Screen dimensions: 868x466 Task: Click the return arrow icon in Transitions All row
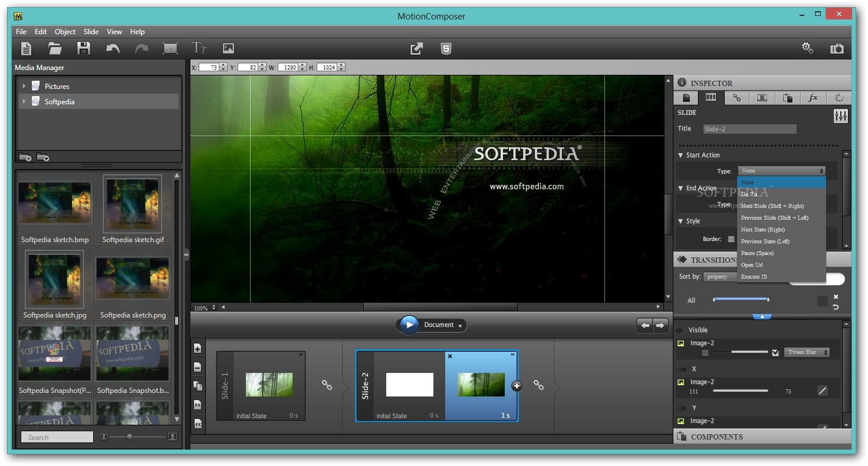836,307
